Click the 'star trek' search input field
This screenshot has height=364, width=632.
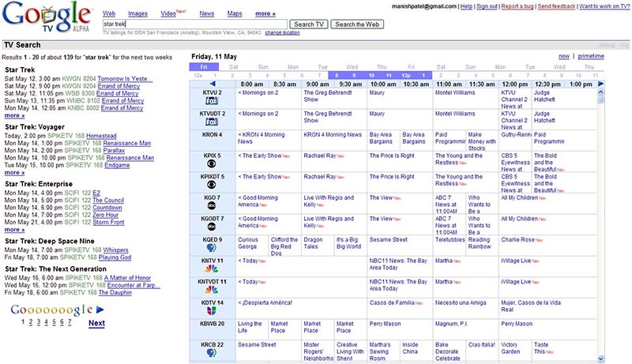194,24
